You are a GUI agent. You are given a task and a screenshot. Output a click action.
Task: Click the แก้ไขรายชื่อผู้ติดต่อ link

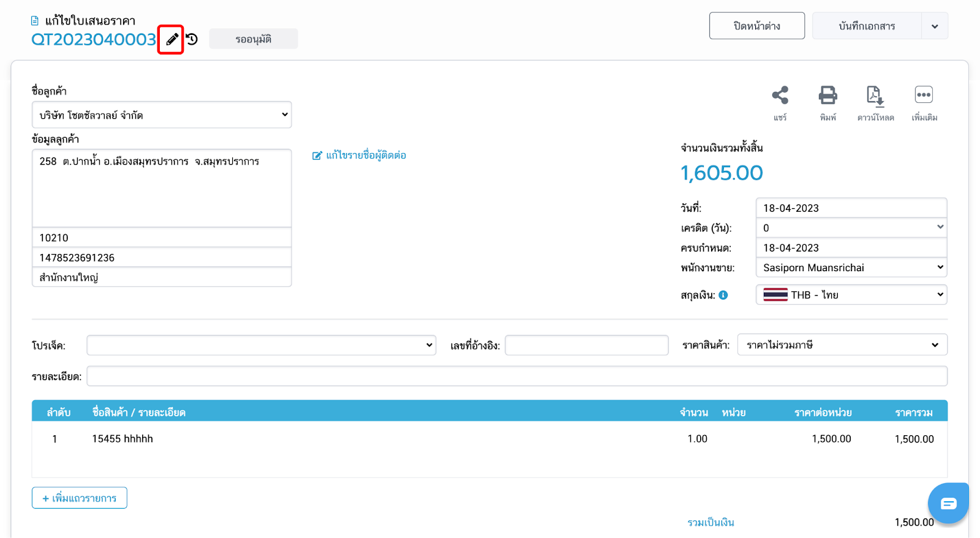(x=360, y=155)
